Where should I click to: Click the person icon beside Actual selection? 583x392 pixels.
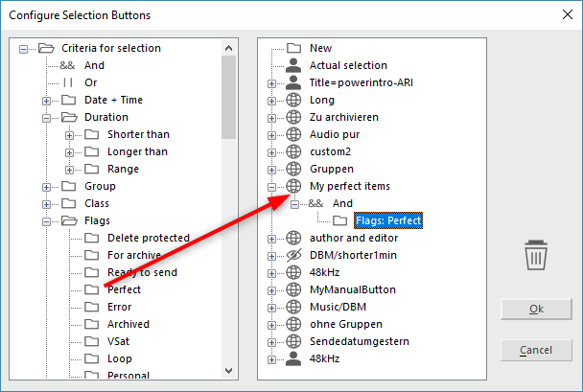click(x=294, y=65)
